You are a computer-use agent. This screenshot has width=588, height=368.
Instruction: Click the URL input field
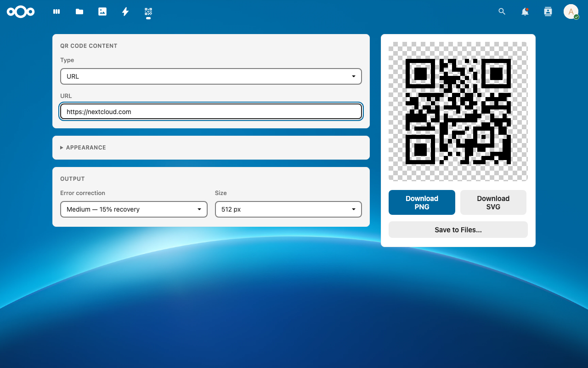pyautogui.click(x=211, y=112)
